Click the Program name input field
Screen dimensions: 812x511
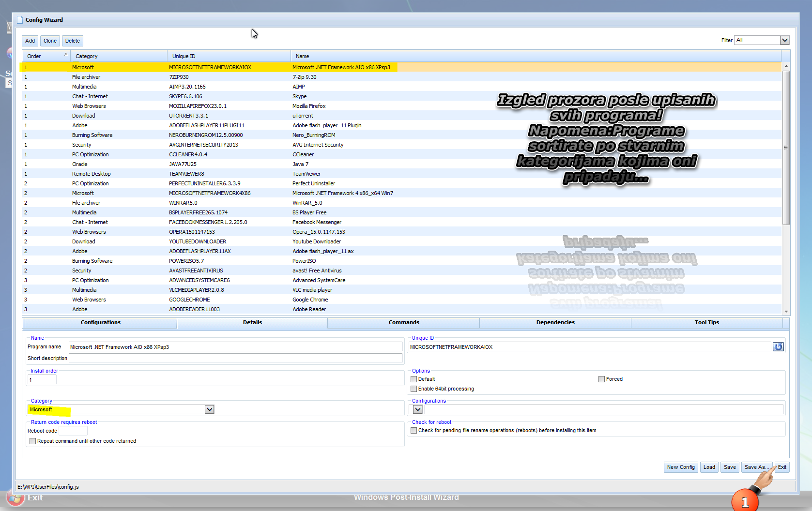235,347
